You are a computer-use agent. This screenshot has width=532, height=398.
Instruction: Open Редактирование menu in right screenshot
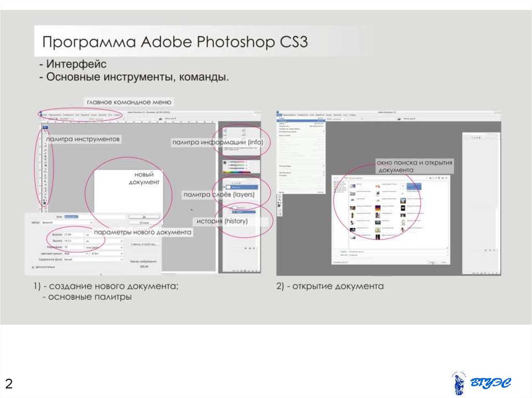(x=289, y=115)
